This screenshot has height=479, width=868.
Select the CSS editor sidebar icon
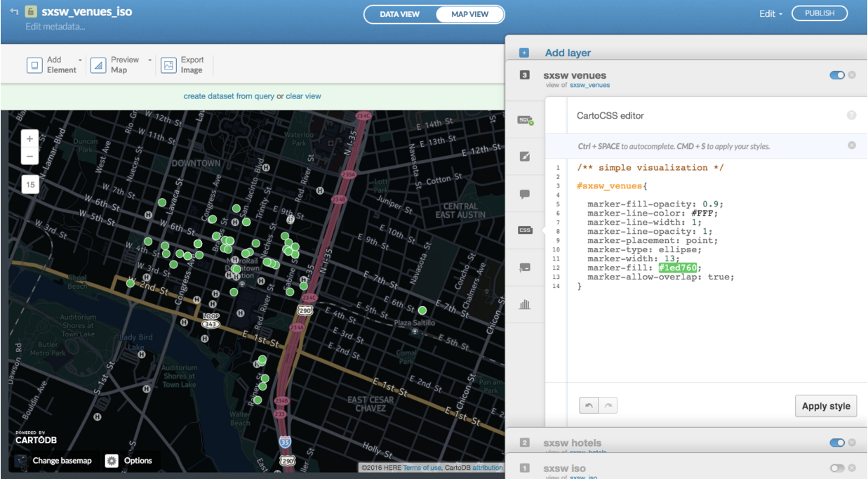[525, 230]
